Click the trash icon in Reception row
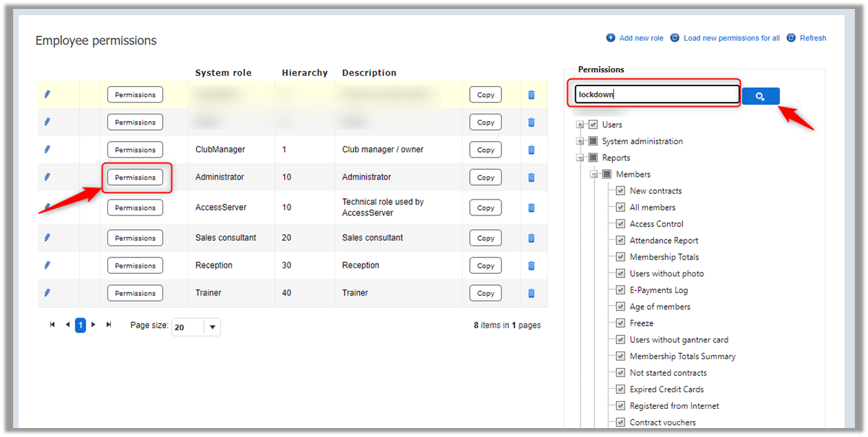This screenshot has width=868, height=437. [x=531, y=266]
